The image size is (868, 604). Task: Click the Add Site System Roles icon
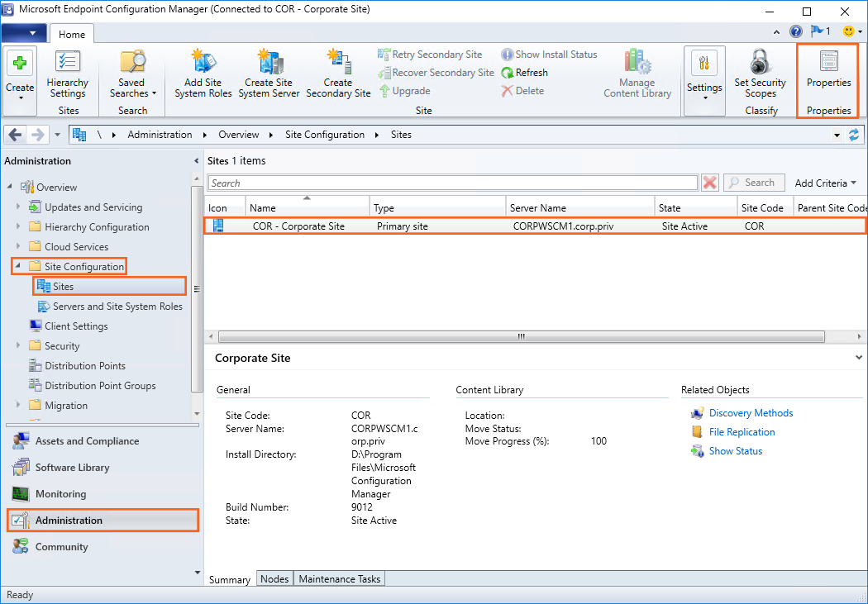[x=203, y=63]
